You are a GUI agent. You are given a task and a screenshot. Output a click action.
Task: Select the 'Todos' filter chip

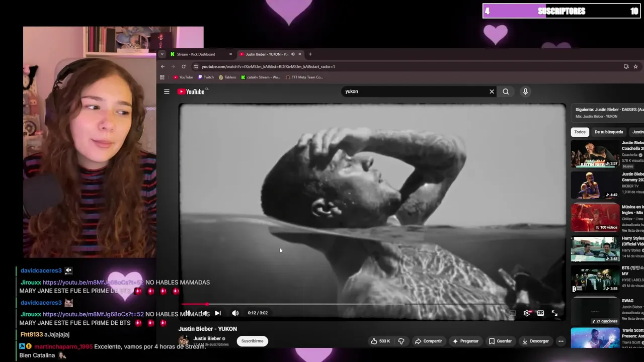click(580, 132)
